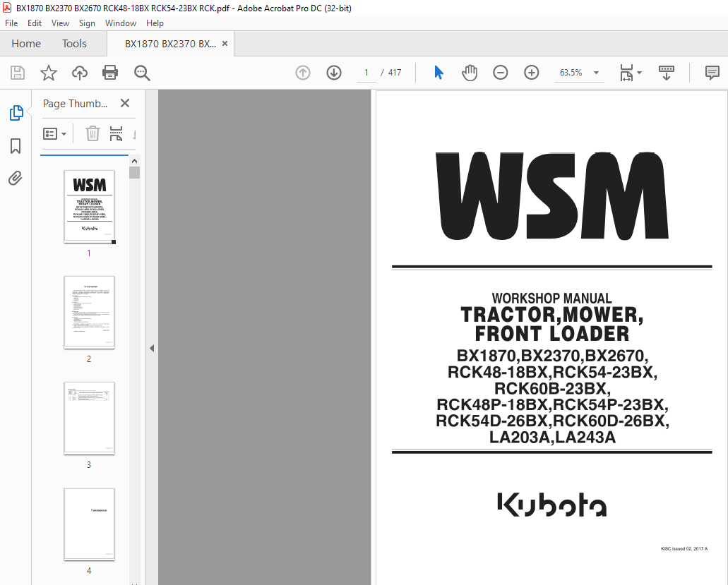This screenshot has width=728, height=585.
Task: Select the page 1 thumbnail
Action: [x=89, y=206]
